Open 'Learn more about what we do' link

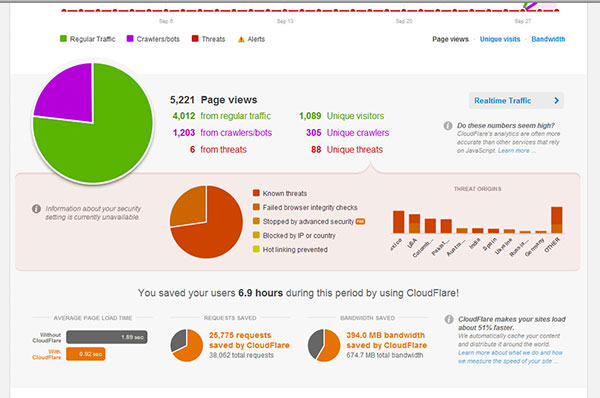[x=510, y=357]
